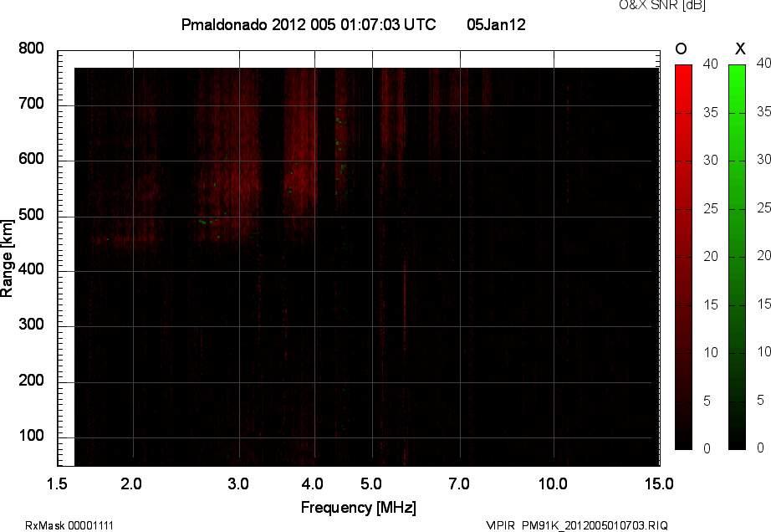The image size is (771, 532).
Task: Click the '500' range tick label
Action: point(31,215)
